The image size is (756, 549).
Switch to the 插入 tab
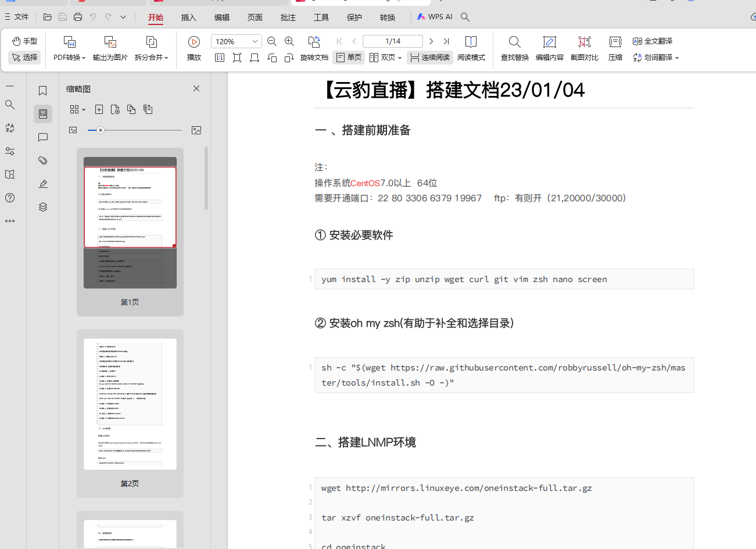click(189, 17)
